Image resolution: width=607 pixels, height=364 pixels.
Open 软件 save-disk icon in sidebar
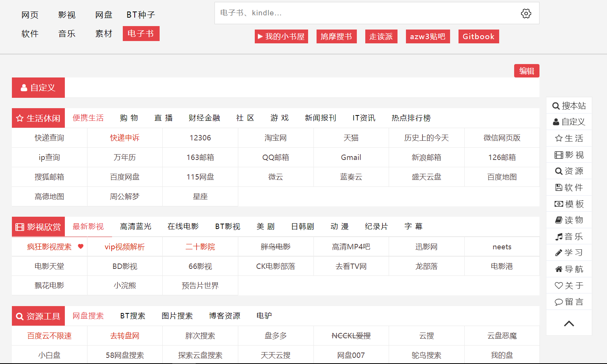(x=559, y=188)
